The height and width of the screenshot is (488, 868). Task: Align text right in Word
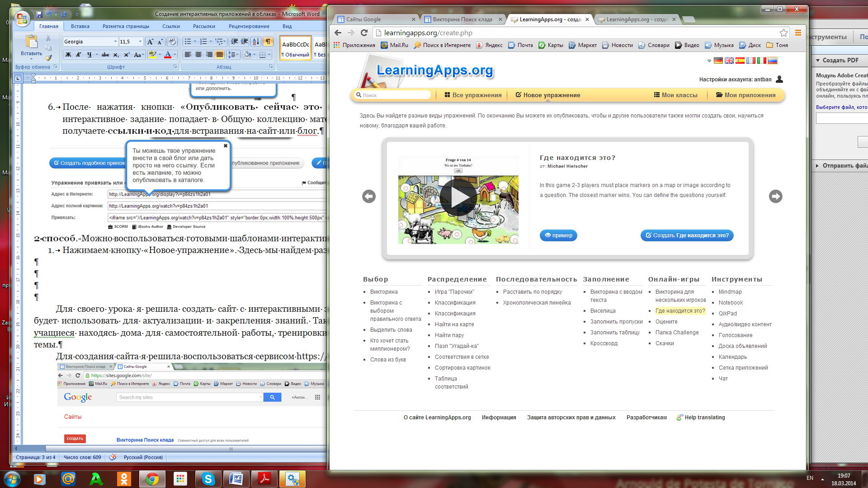(209, 55)
